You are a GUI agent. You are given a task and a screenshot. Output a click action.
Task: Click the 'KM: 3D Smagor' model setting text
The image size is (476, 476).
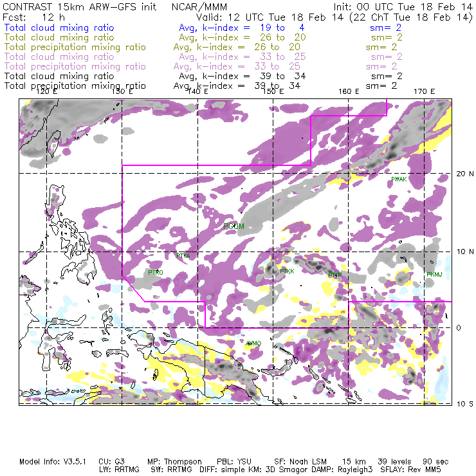click(x=279, y=470)
